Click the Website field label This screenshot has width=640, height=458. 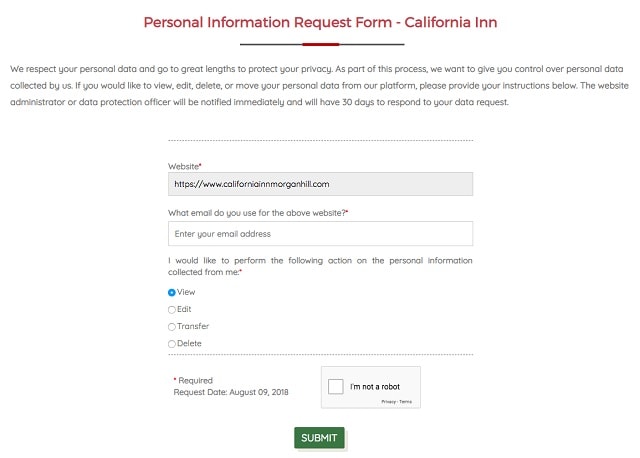click(184, 166)
